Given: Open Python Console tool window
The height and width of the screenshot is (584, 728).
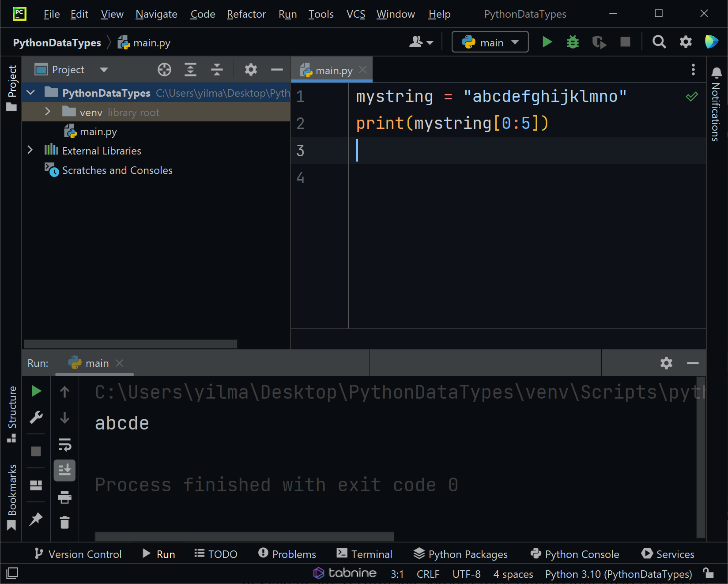Looking at the screenshot, I should pos(575,554).
